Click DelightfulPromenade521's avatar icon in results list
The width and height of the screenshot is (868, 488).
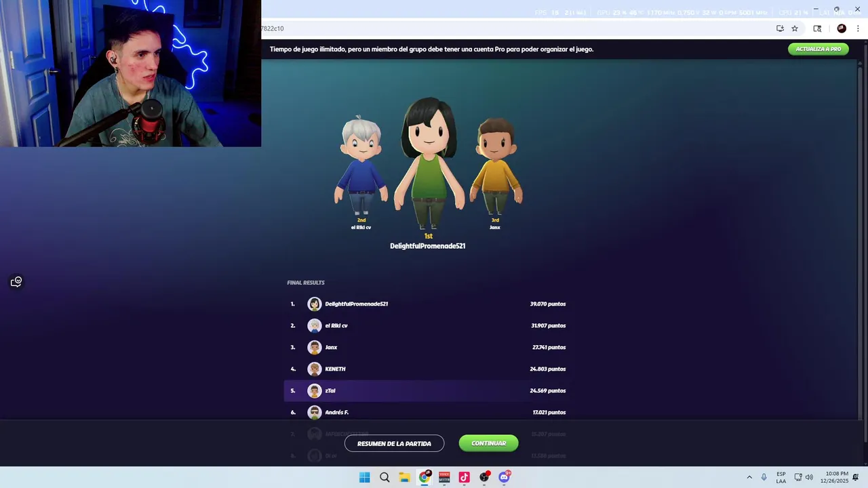click(x=314, y=304)
